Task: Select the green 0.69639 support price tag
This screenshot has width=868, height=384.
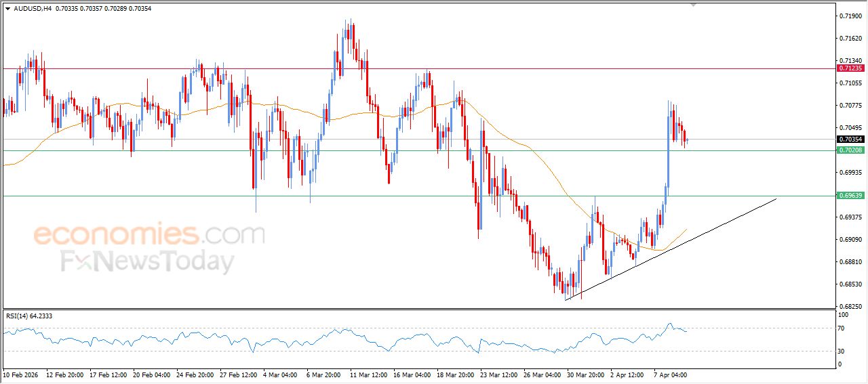Action: coord(850,195)
